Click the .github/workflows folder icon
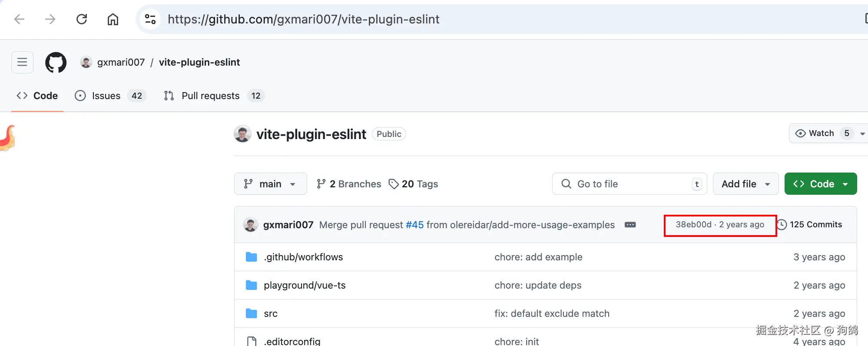This screenshot has width=868, height=346. 251,257
